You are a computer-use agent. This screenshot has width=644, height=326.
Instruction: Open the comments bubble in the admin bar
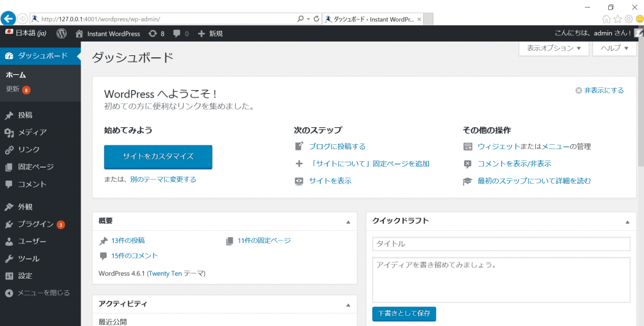(180, 34)
